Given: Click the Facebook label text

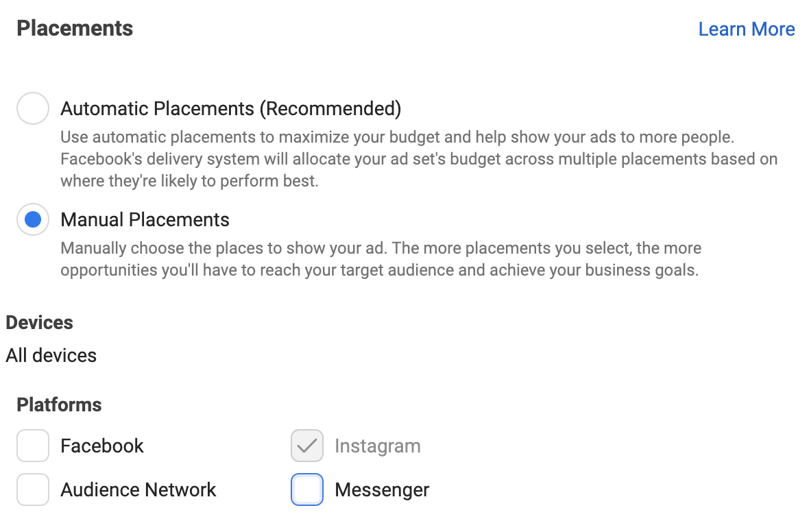Looking at the screenshot, I should pos(101,446).
